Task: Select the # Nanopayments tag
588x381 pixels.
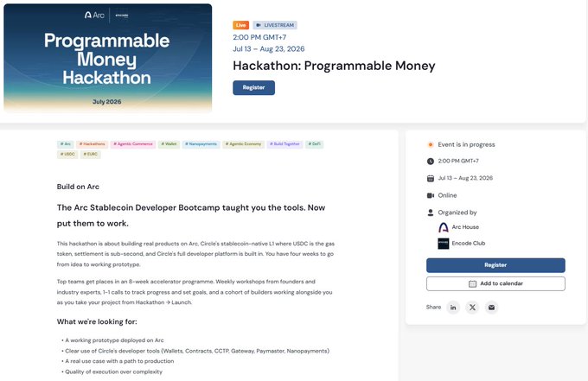Action: (x=201, y=144)
